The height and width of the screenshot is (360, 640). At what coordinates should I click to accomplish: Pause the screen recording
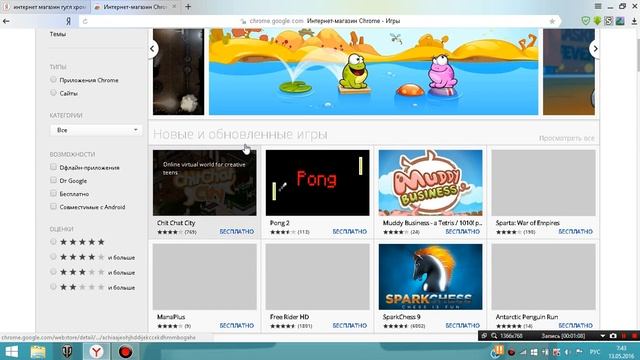click(624, 336)
